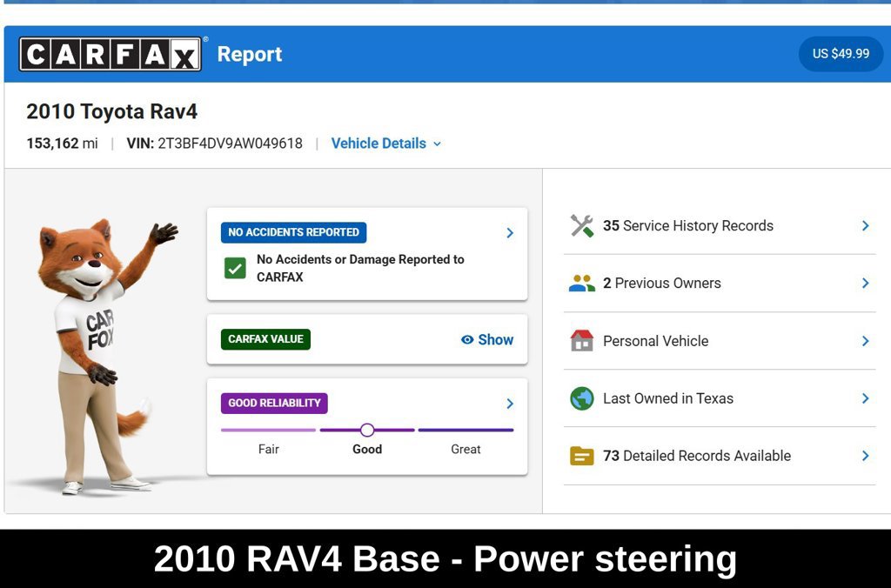This screenshot has height=588, width=891.
Task: Open 2 Previous Owners link
Action: pos(662,283)
